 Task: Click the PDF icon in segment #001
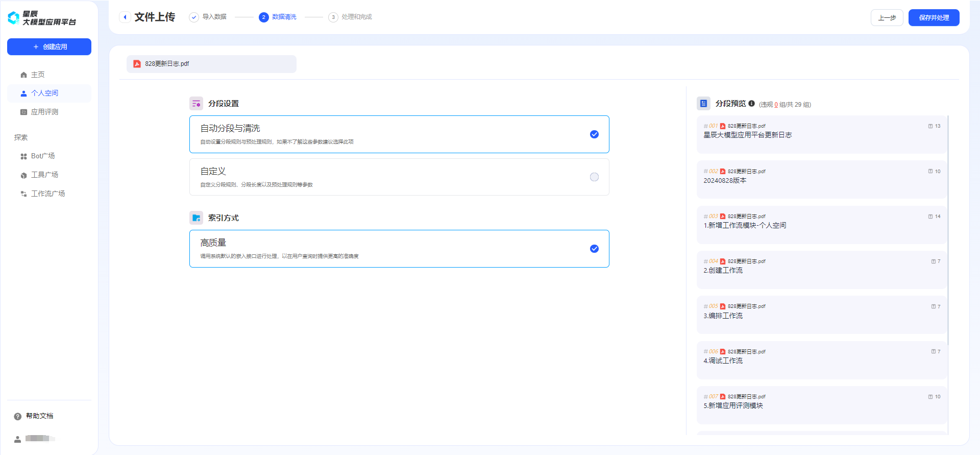723,126
